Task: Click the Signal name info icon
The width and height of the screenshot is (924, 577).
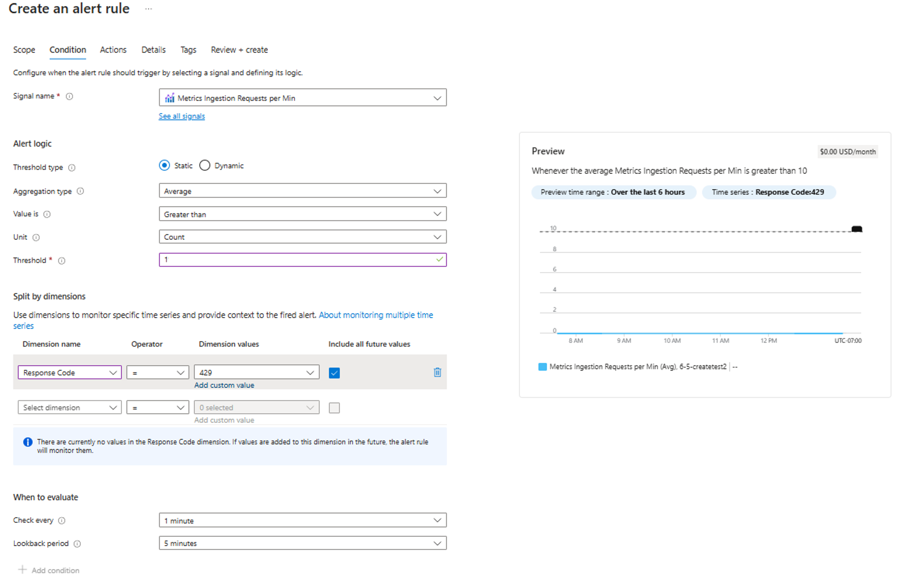Action: point(69,96)
